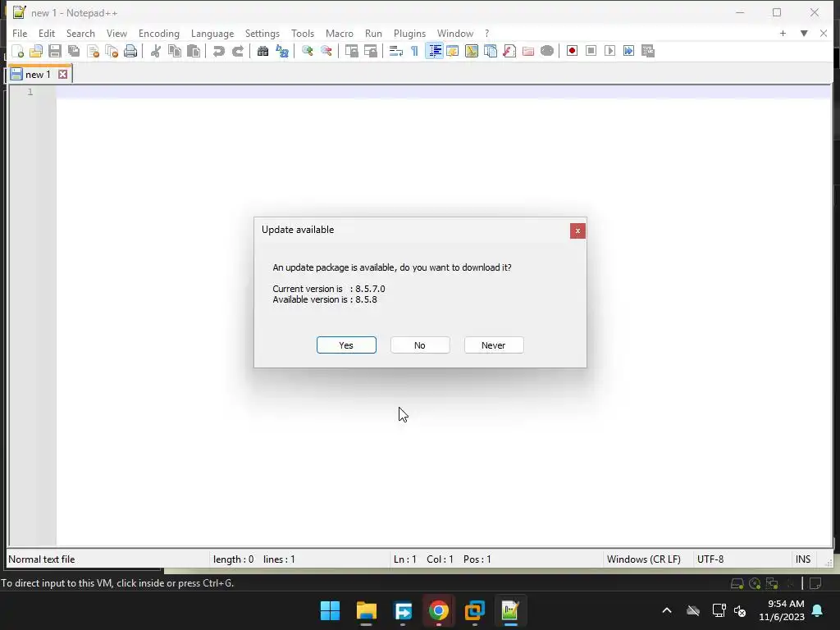Open the Tools menu

(x=303, y=33)
